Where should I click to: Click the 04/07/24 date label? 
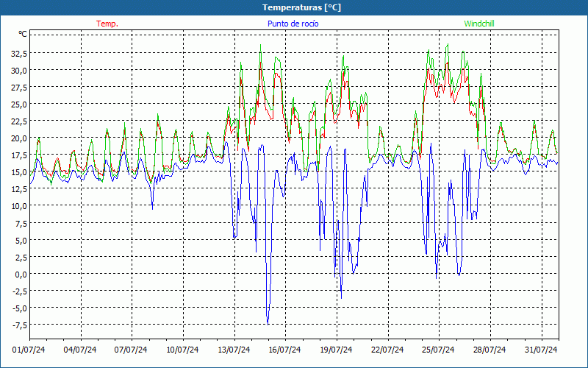pyautogui.click(x=80, y=350)
